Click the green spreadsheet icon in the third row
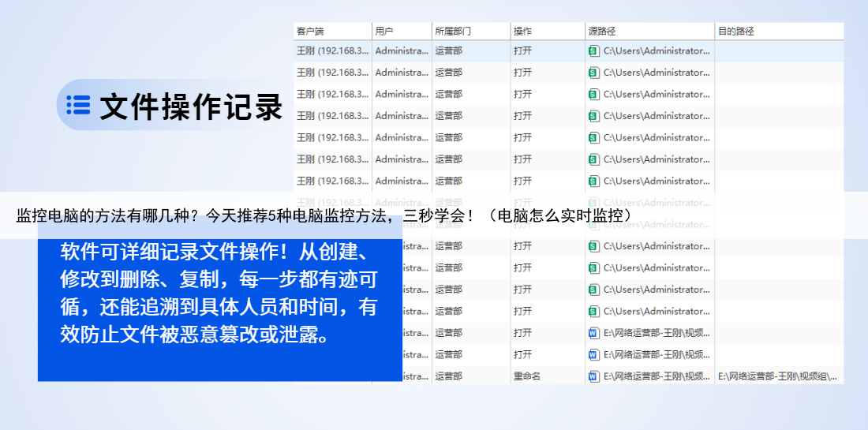This screenshot has width=868, height=430. point(593,94)
